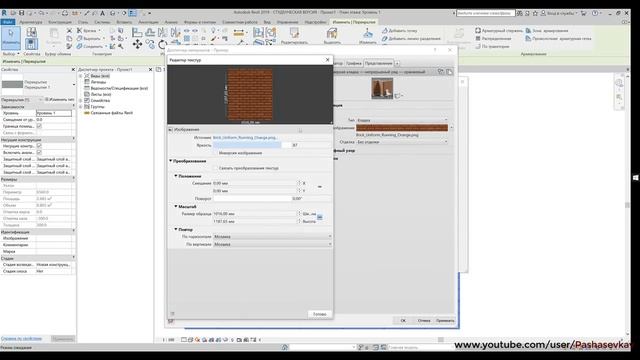The width and height of the screenshot is (640, 360).
Task: Toggle Link texture transforms checkbox
Action: pyautogui.click(x=215, y=168)
